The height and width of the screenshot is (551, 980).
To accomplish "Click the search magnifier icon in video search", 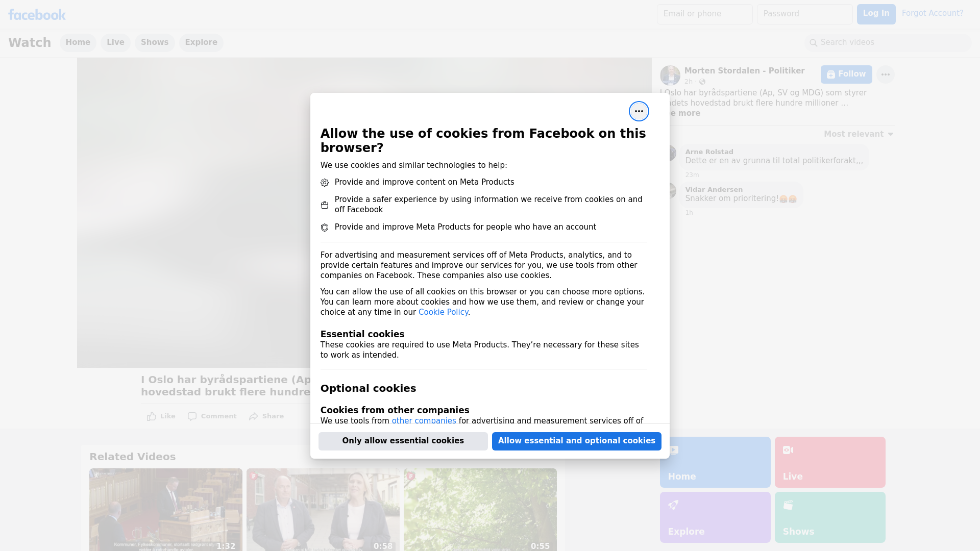I will tap(814, 43).
